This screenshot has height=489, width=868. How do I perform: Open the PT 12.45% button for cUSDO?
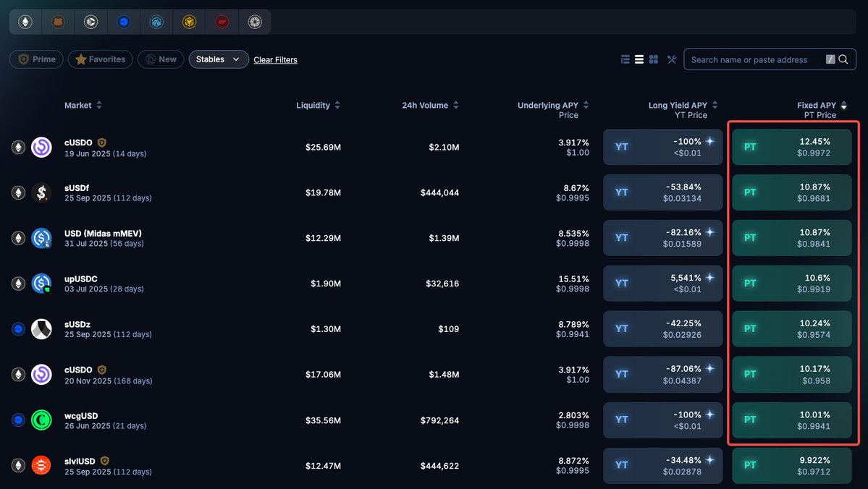point(791,147)
